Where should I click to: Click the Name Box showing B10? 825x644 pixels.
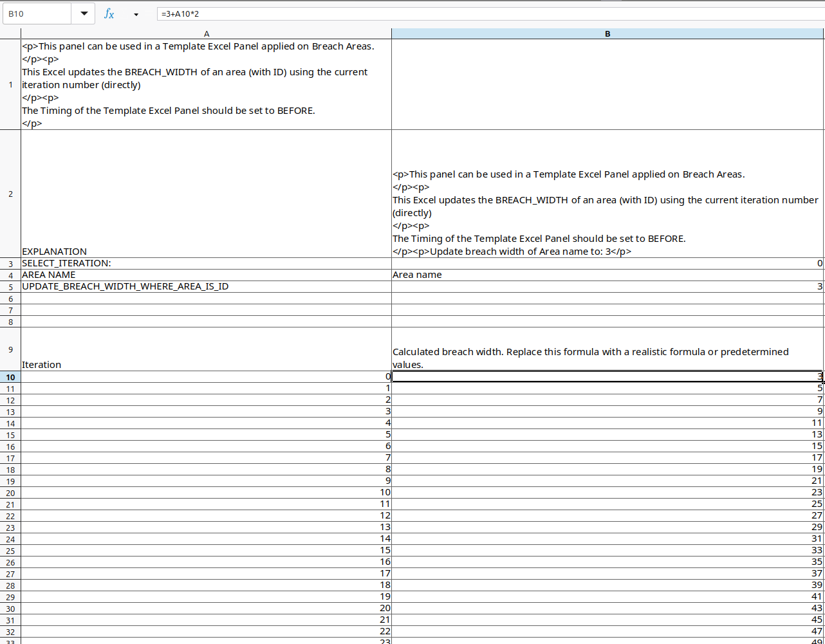(x=37, y=13)
